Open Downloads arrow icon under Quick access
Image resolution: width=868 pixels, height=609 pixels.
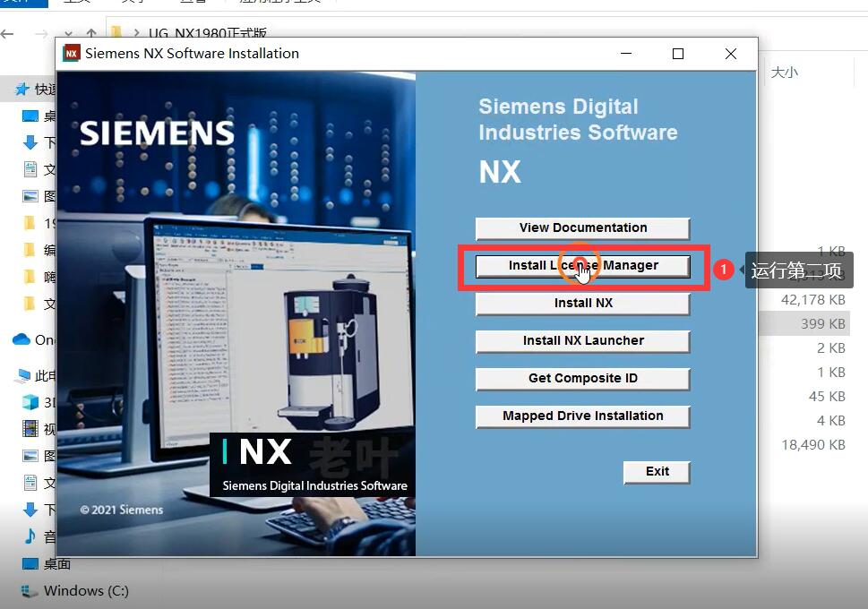point(30,142)
